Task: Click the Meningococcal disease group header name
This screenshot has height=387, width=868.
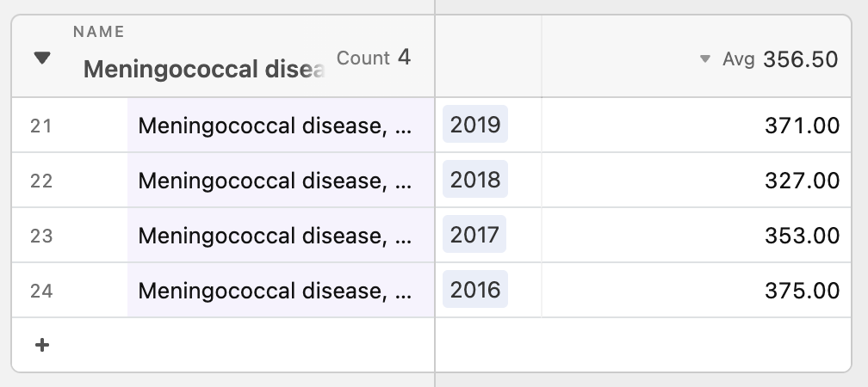Action: [203, 69]
